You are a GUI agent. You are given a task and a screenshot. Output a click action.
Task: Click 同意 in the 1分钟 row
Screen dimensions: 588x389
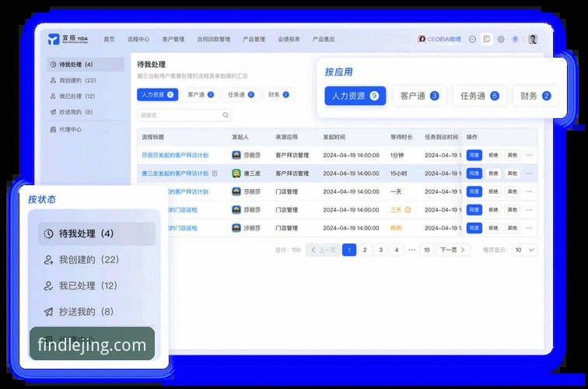pyautogui.click(x=474, y=155)
